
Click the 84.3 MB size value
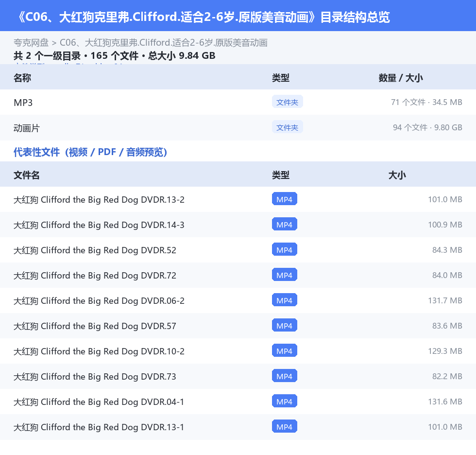[x=447, y=250]
